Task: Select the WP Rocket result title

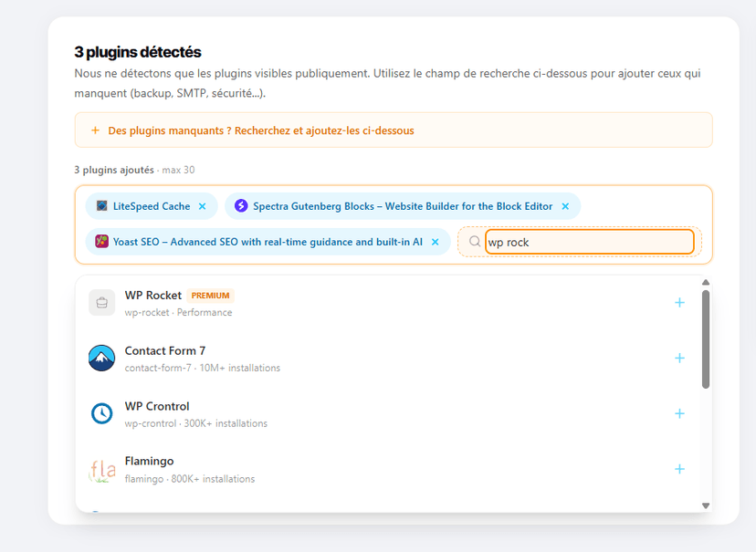Action: click(x=153, y=296)
